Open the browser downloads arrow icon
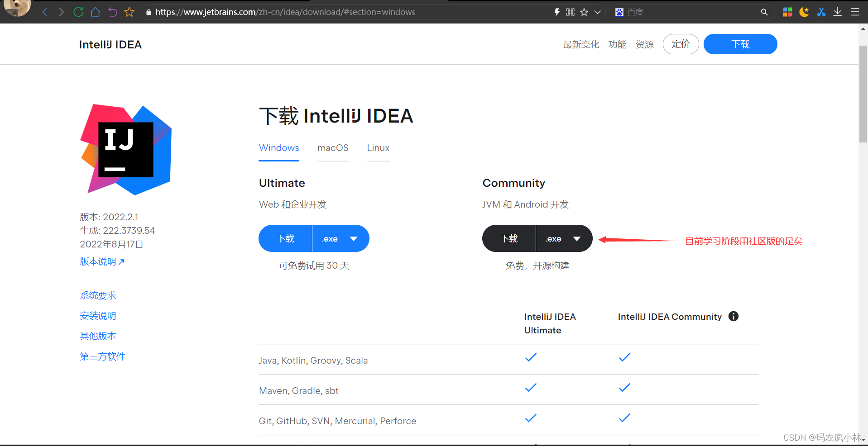 [838, 12]
